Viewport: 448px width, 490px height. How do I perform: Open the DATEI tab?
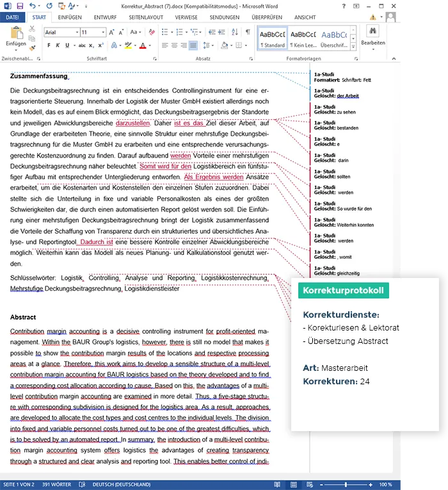[x=12, y=17]
